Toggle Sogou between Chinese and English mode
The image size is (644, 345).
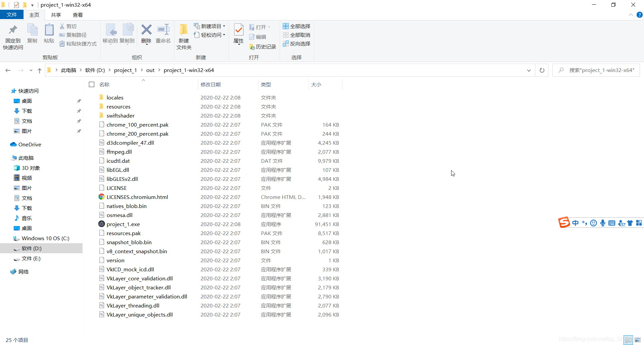coord(576,223)
